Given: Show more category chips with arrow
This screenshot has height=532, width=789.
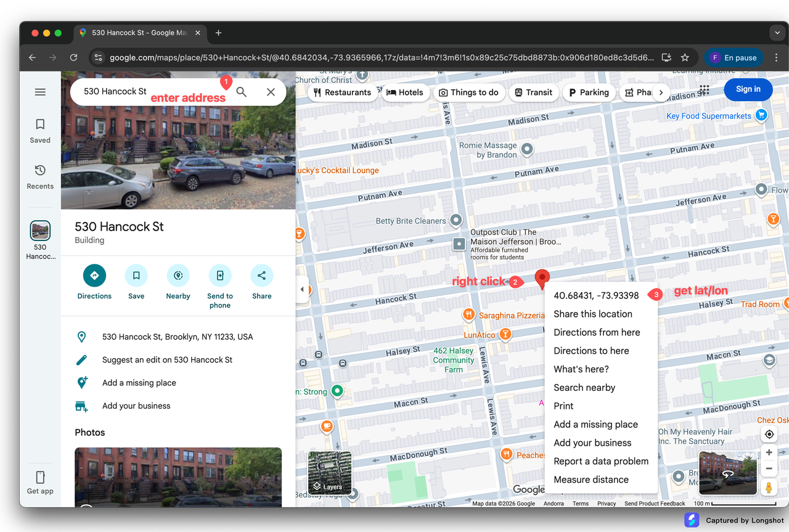Looking at the screenshot, I should click(661, 92).
